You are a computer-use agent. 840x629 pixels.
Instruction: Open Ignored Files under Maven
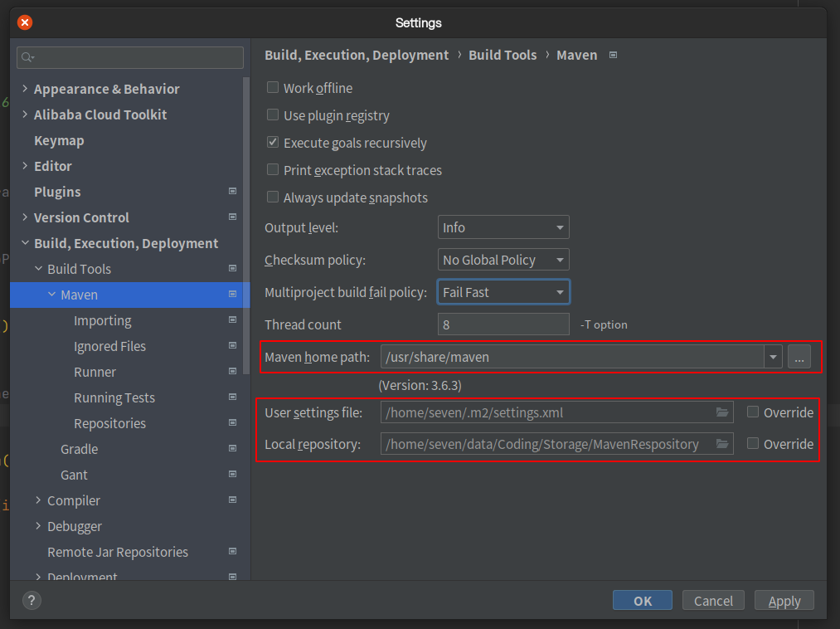pyautogui.click(x=109, y=346)
